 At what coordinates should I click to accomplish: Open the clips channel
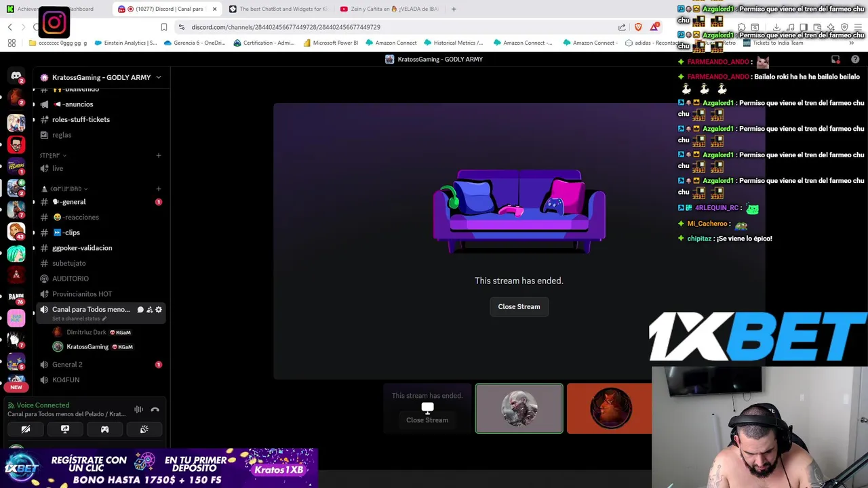pyautogui.click(x=100, y=232)
